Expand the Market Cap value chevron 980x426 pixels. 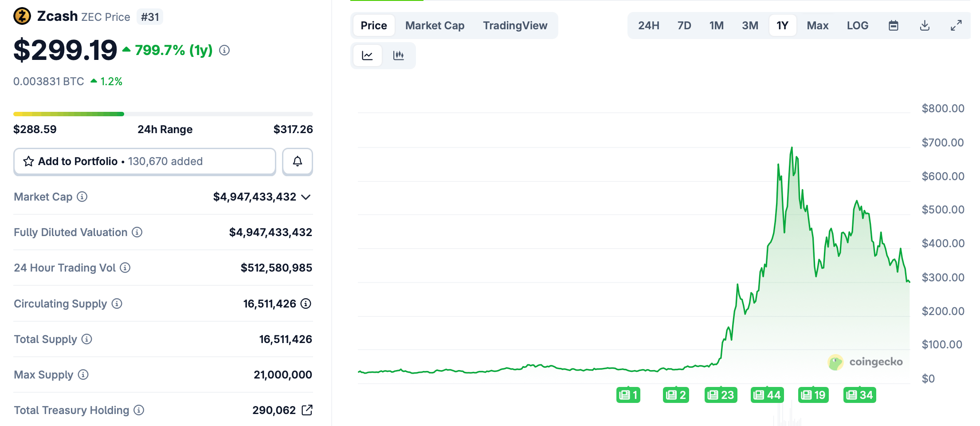[x=306, y=197]
